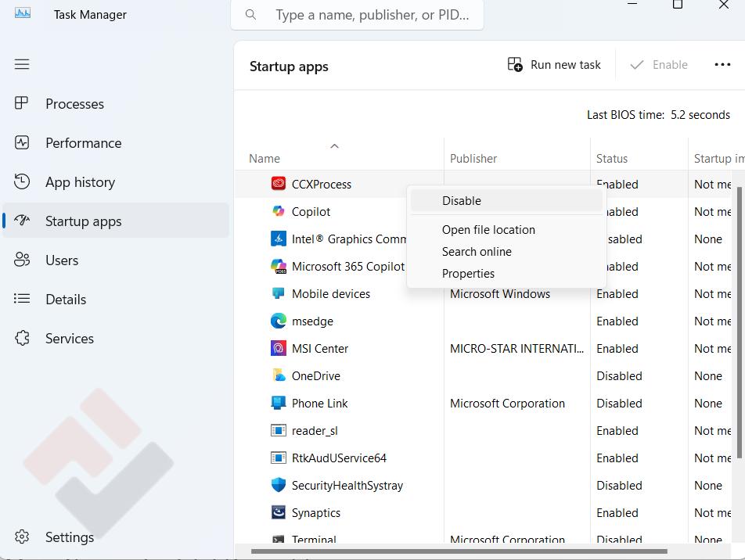The height and width of the screenshot is (560, 745).
Task: Click the MSI Center app icon
Action: 278,348
